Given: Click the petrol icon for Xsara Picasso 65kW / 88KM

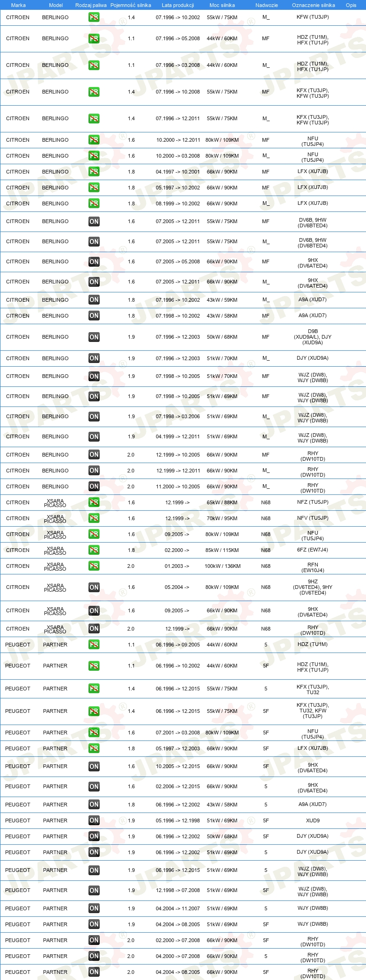Looking at the screenshot, I should 94,502.
